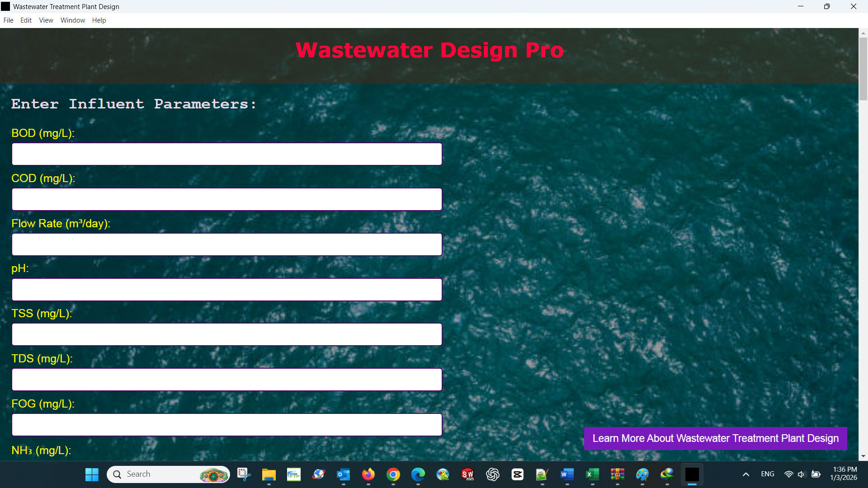Viewport: 868px width, 488px height.
Task: Open Internet Download Manager from the taskbar
Action: (667, 474)
